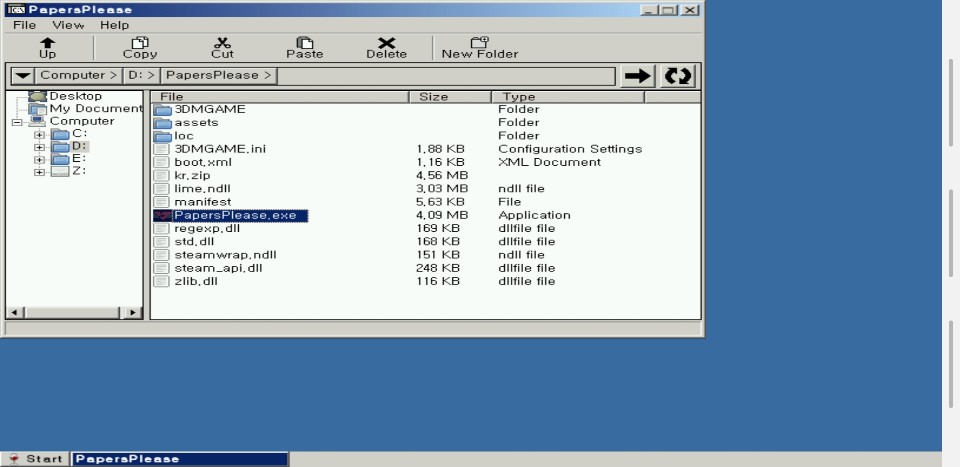The image size is (960, 467).
Task: Click the PapersPlease breadcrumb segment
Action: (x=219, y=75)
